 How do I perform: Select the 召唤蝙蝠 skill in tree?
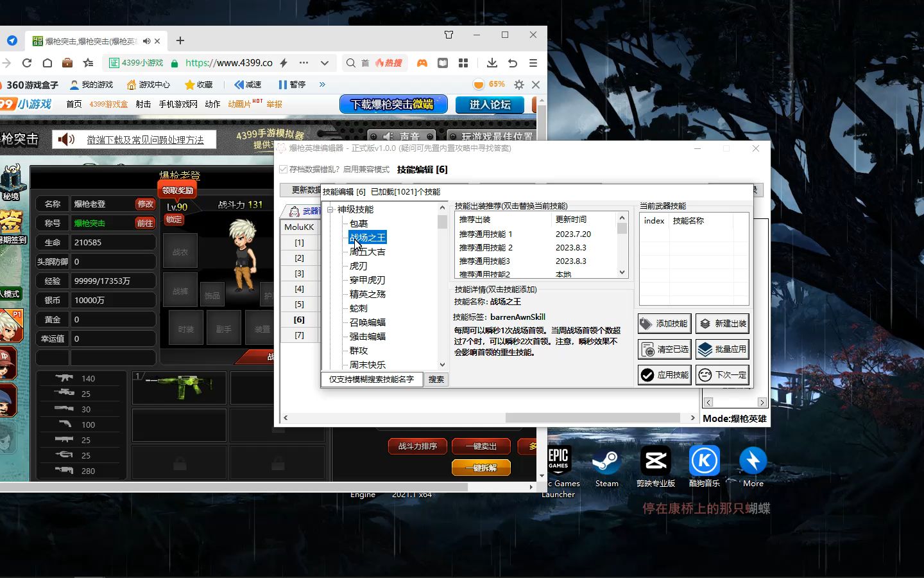368,322
